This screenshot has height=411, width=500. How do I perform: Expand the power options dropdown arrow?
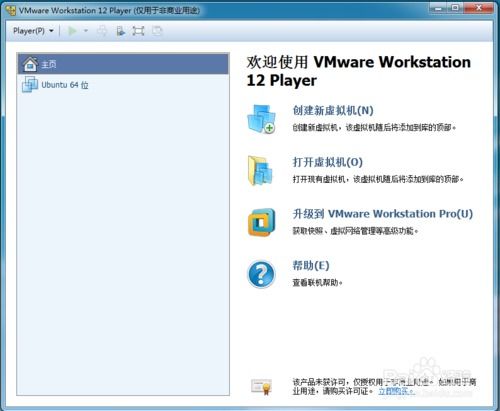point(86,31)
